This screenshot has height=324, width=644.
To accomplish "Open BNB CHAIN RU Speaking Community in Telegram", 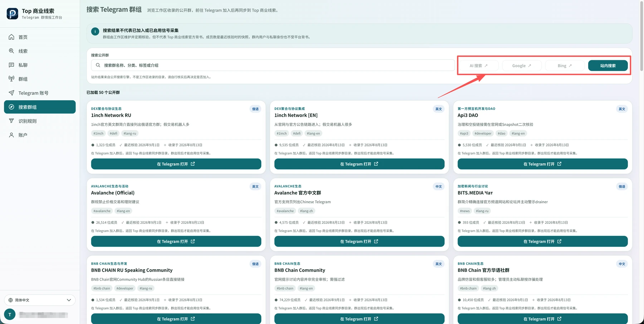I will pyautogui.click(x=176, y=319).
